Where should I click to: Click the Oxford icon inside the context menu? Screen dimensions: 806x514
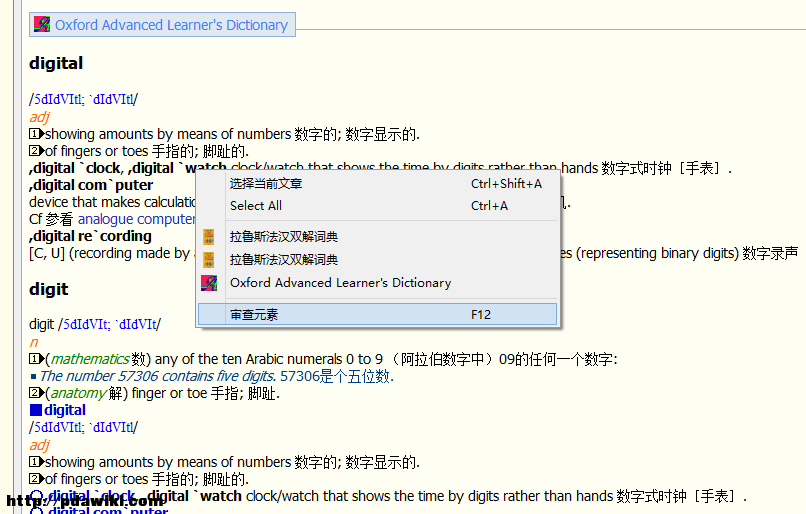209,283
